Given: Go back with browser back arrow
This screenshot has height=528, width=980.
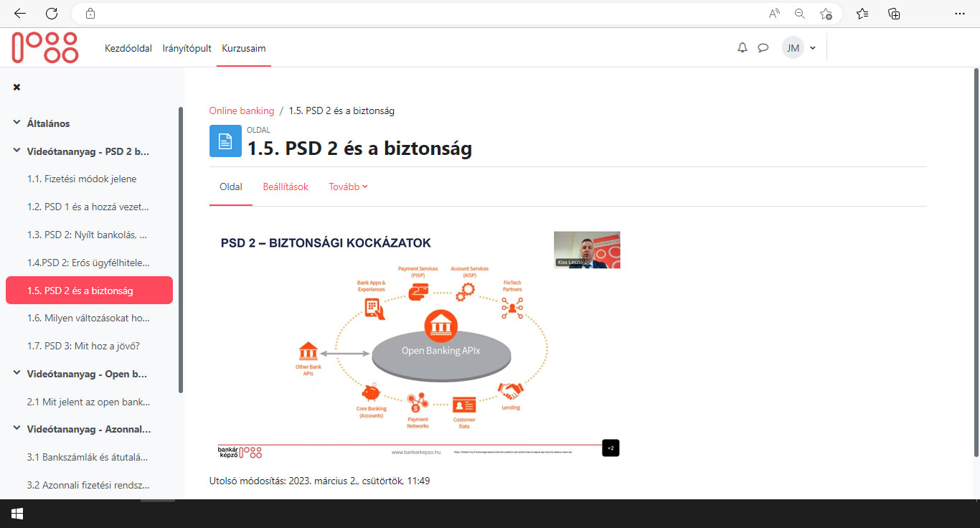Looking at the screenshot, I should tap(20, 14).
